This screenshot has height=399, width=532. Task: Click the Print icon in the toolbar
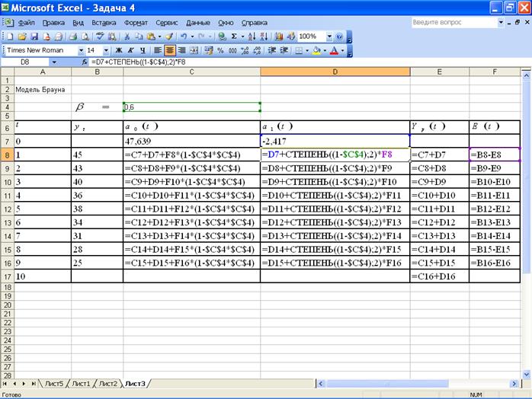point(73,36)
